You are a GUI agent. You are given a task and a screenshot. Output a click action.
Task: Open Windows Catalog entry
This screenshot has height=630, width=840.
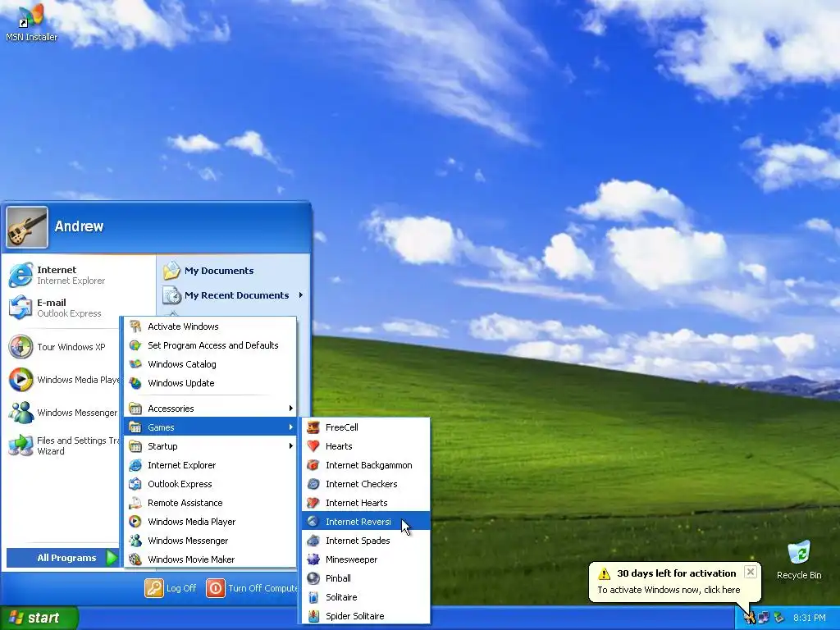[210, 364]
